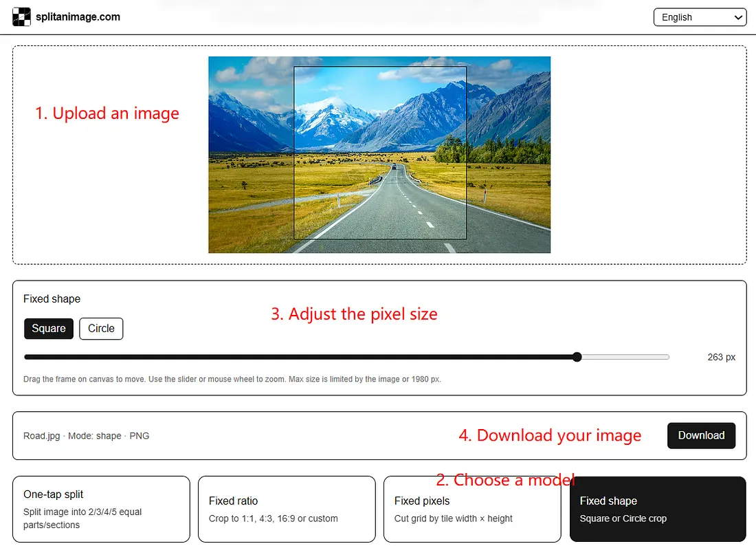Choose the Fixed ratio mode card

(x=287, y=510)
